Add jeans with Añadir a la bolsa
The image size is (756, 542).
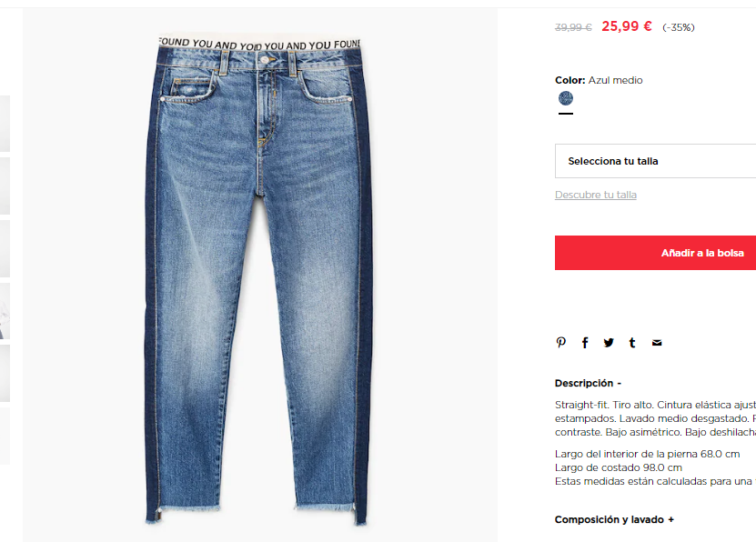coord(655,253)
